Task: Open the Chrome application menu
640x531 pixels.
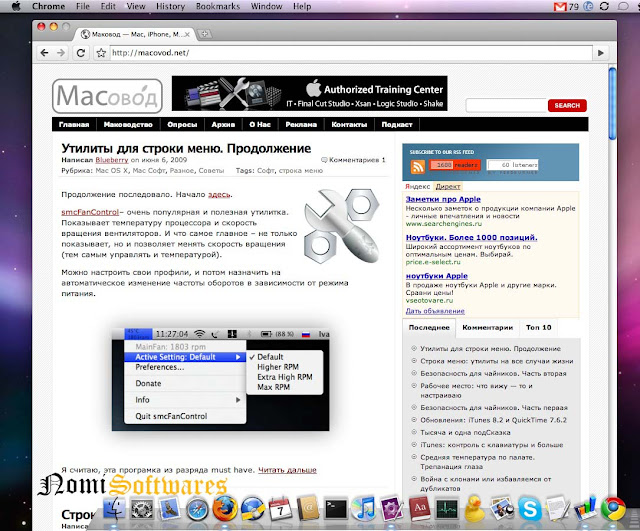Action: pos(48,6)
